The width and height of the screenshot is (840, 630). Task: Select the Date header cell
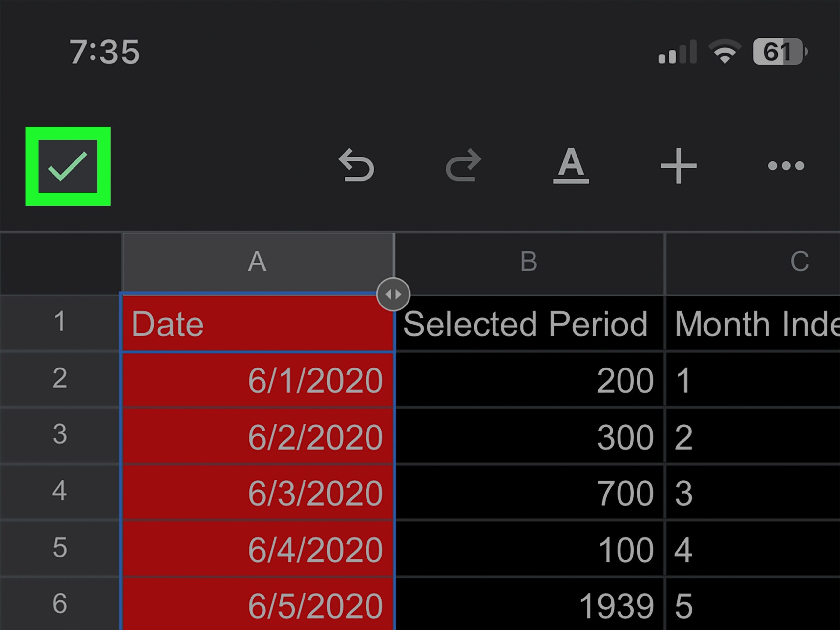257,324
